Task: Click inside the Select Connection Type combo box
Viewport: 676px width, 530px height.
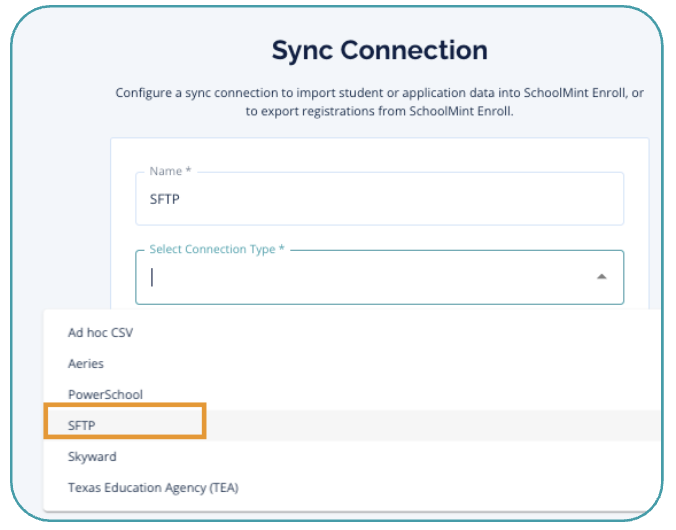Action: [370, 278]
